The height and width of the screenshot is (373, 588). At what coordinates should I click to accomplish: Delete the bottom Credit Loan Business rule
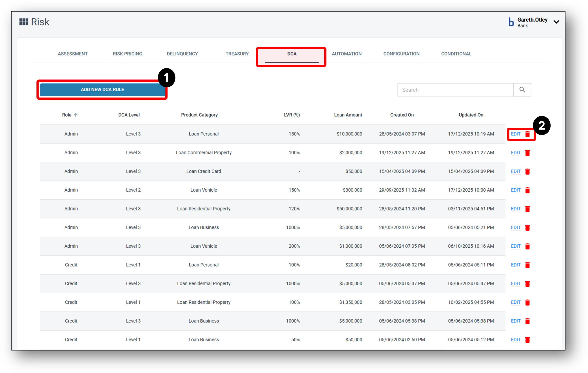[x=528, y=339]
